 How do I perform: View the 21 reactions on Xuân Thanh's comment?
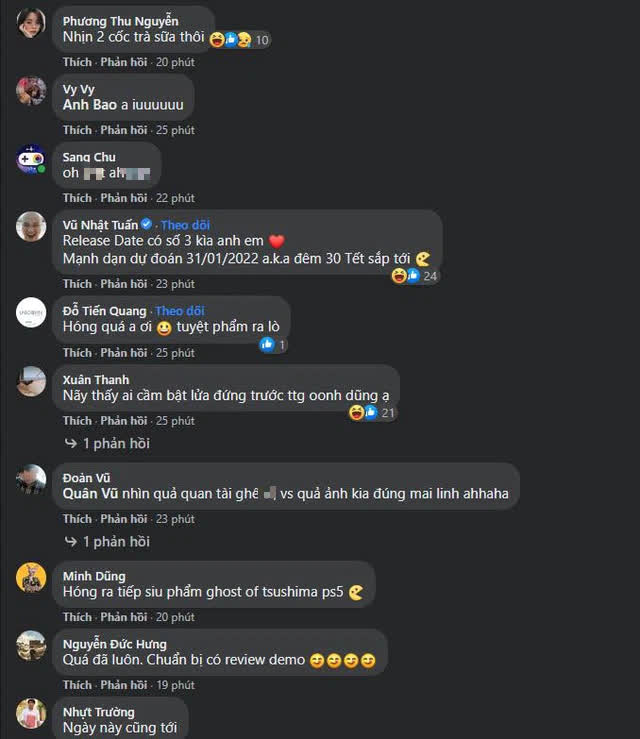pos(372,413)
